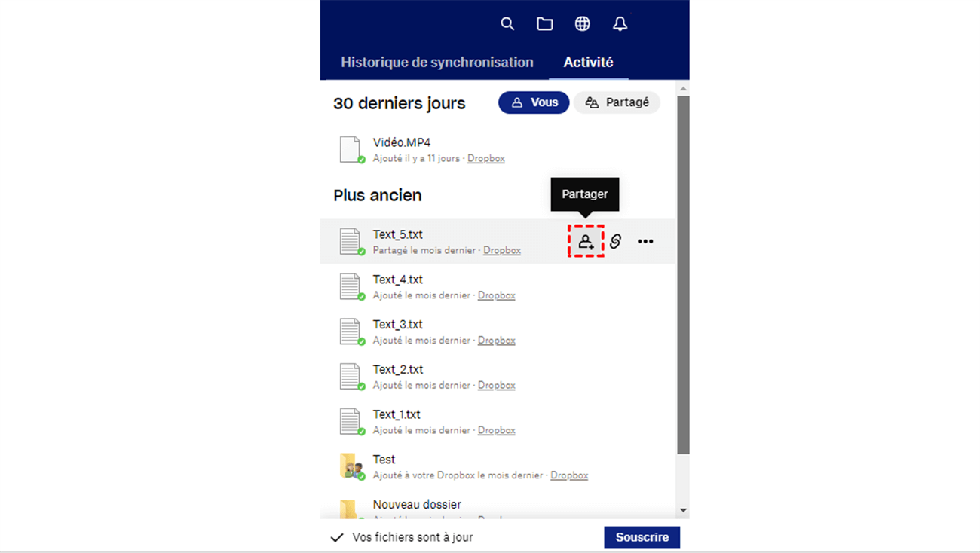The height and width of the screenshot is (553, 980).
Task: Copy link for Text_5.txt
Action: (x=616, y=241)
